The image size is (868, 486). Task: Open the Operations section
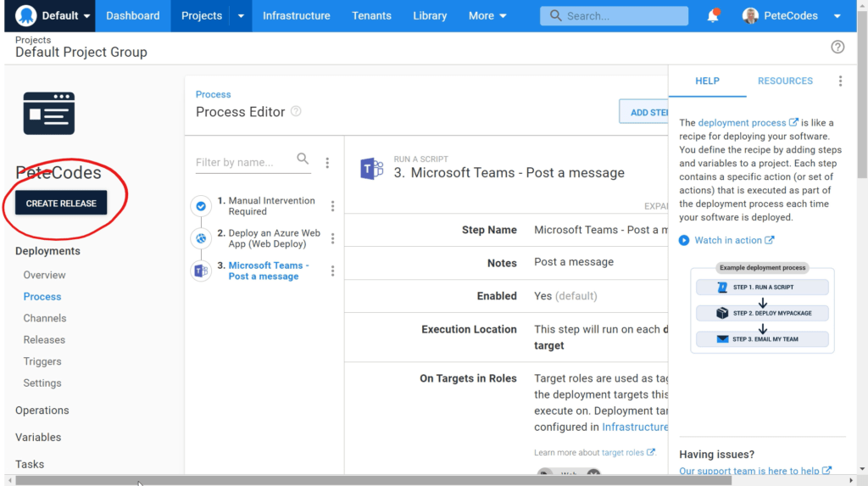coord(42,410)
